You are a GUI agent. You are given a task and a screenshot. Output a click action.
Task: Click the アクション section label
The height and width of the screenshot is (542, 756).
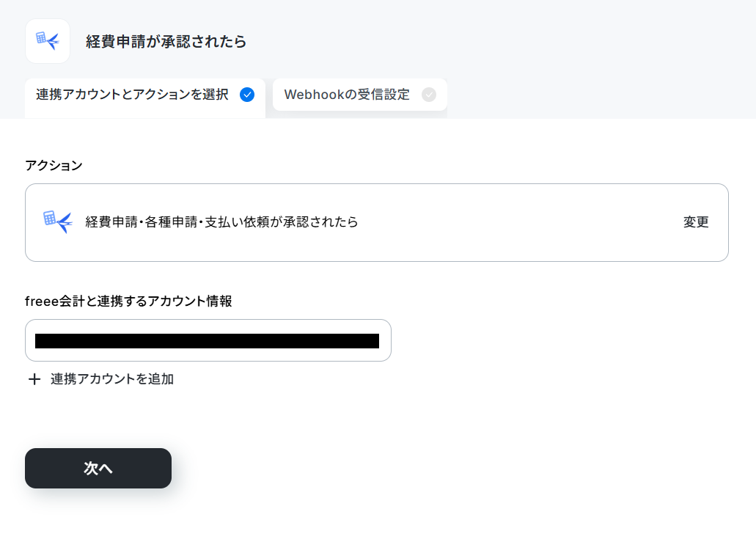54,166
